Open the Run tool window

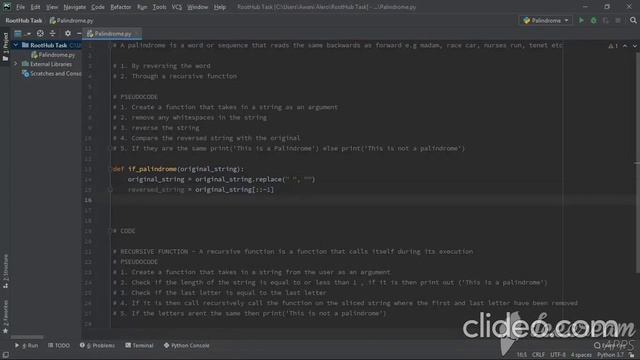27,345
